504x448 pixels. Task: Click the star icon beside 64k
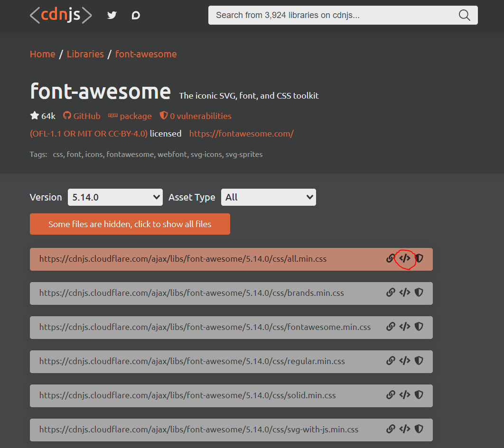pyautogui.click(x=34, y=115)
